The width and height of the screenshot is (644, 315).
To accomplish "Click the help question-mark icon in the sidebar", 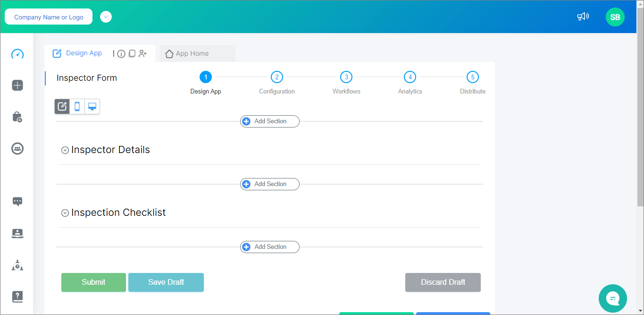I will click(17, 297).
